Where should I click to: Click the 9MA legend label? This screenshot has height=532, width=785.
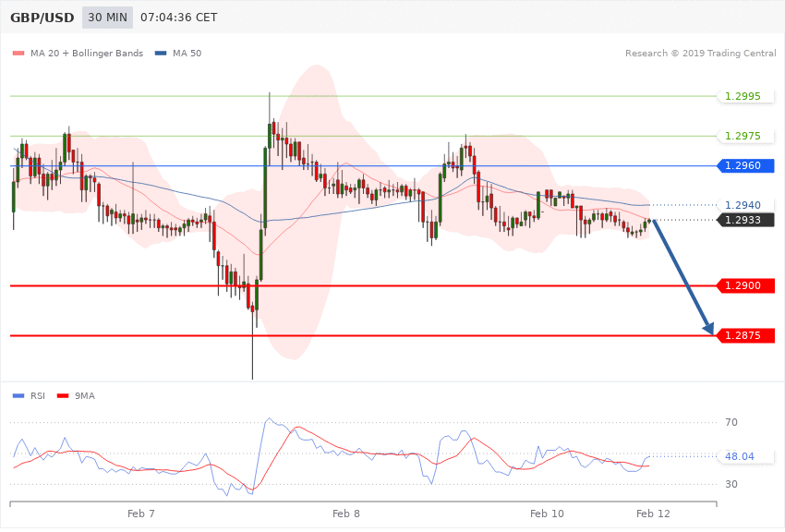(x=85, y=396)
